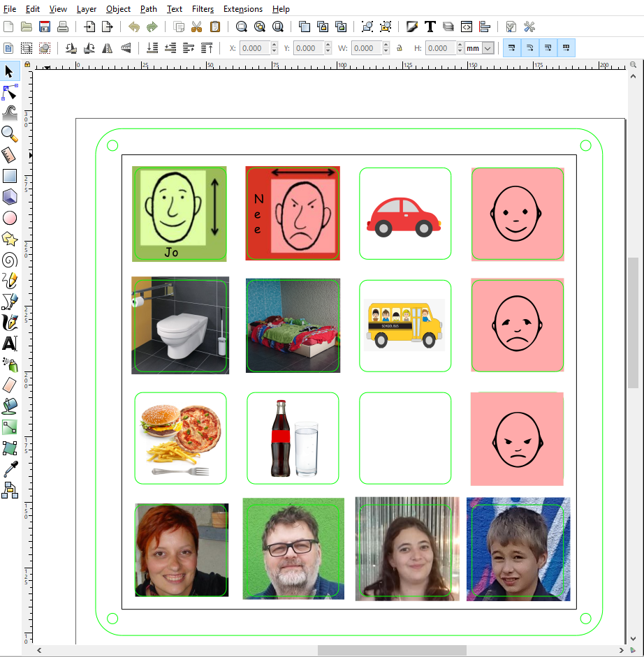Pick the Spiral drawing tool
Screen dimensions: 644x657
coord(10,260)
